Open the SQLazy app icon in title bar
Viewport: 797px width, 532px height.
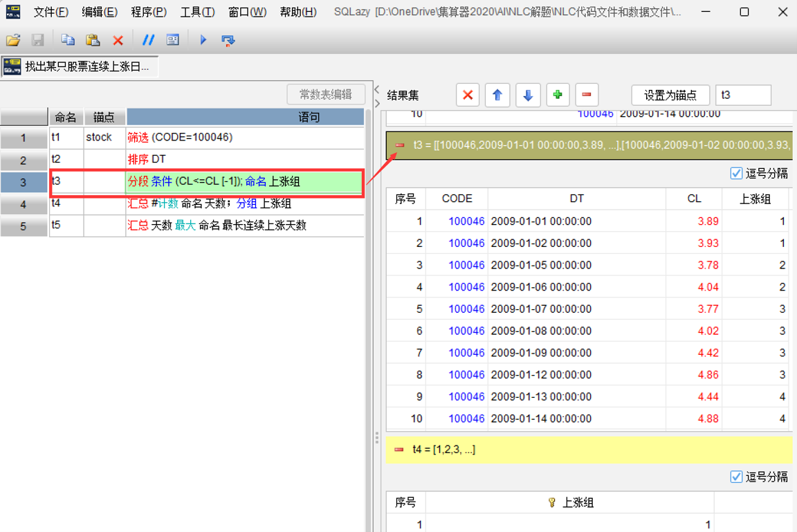[x=13, y=12]
